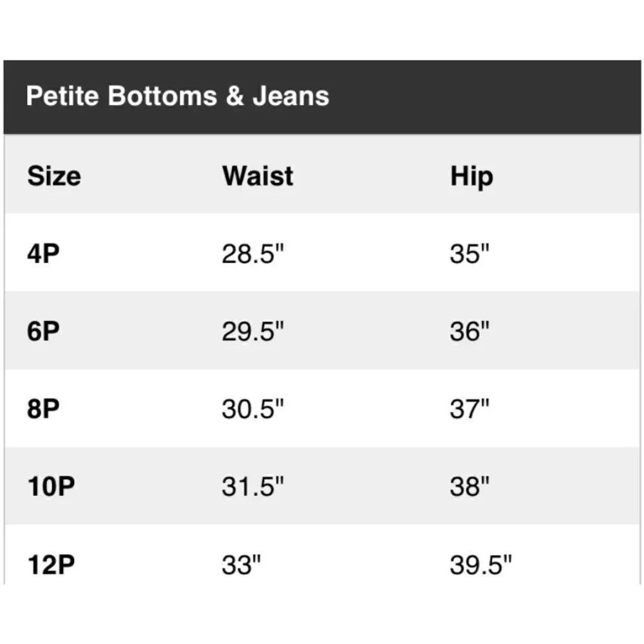Select the 31.5" waist value
This screenshot has height=644, width=644.
point(252,487)
